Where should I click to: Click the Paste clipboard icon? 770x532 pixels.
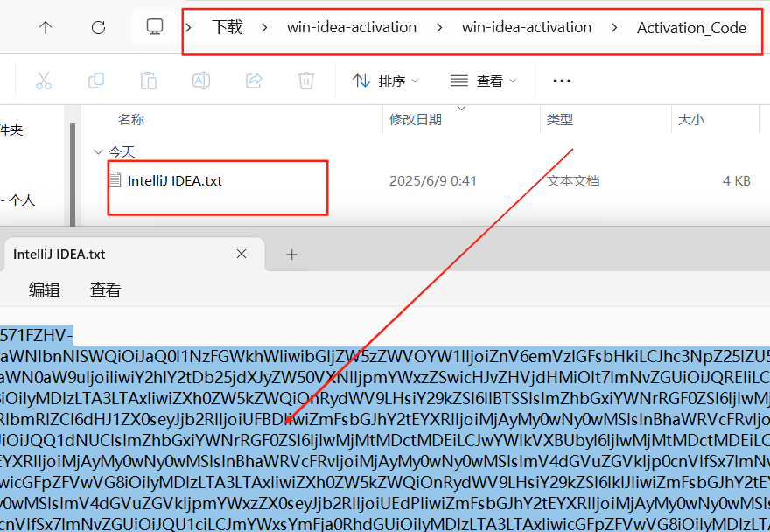(x=148, y=80)
